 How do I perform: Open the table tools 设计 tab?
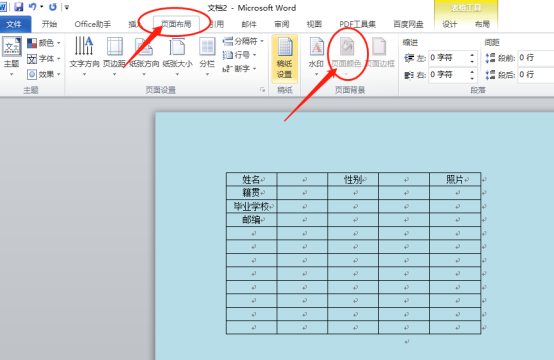(449, 24)
